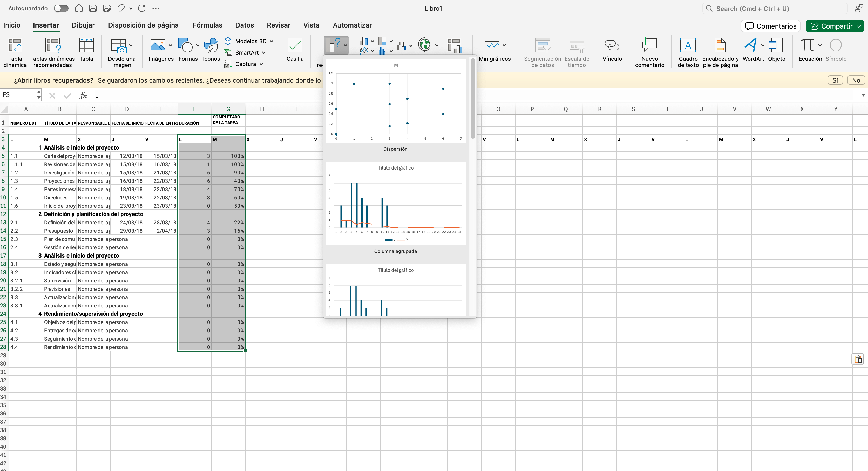The image size is (868, 471).
Task: Open the Disposición de página tab
Action: click(x=143, y=25)
